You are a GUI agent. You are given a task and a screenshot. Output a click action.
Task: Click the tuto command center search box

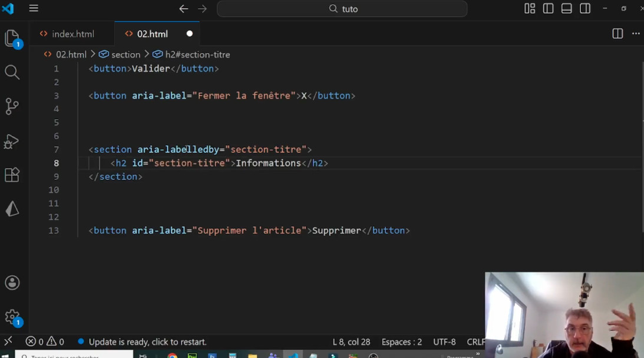click(x=342, y=9)
